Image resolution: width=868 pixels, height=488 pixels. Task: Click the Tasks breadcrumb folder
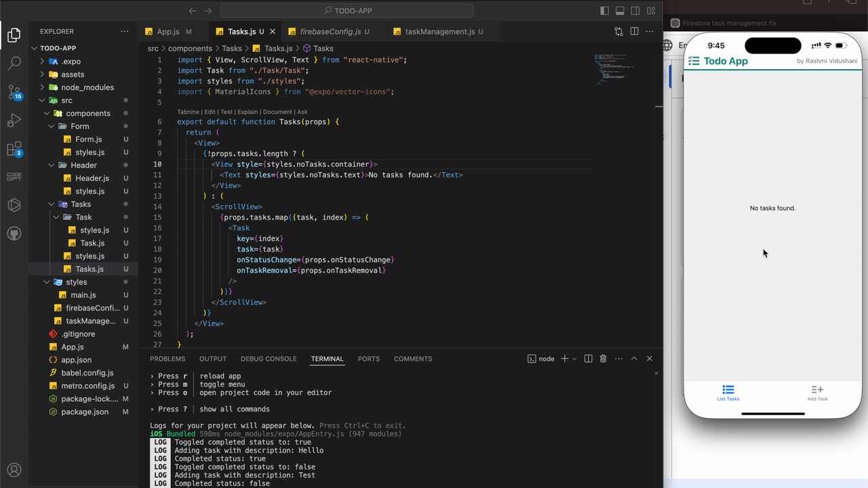click(231, 49)
